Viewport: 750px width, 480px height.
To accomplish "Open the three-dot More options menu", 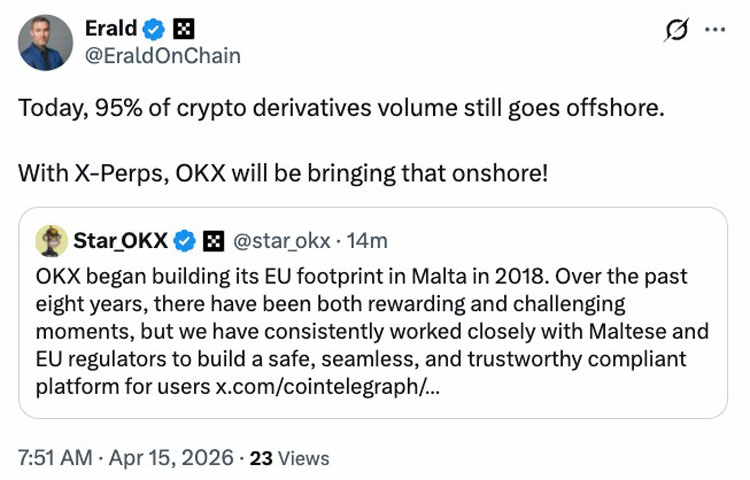I will (714, 29).
